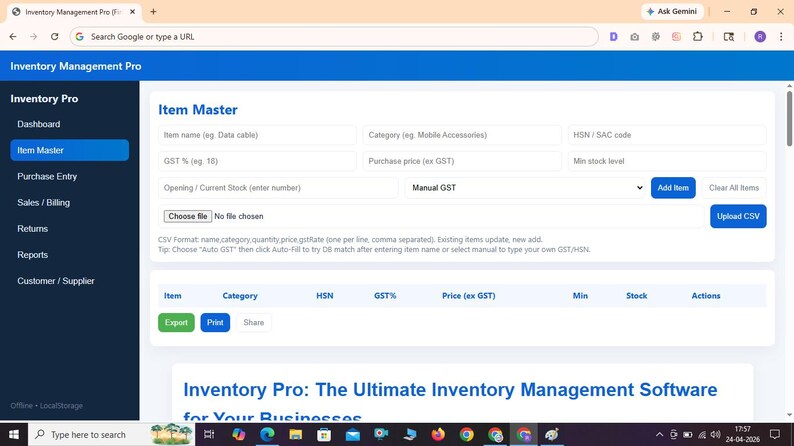Click the volume speaker tray icon

pos(716,434)
